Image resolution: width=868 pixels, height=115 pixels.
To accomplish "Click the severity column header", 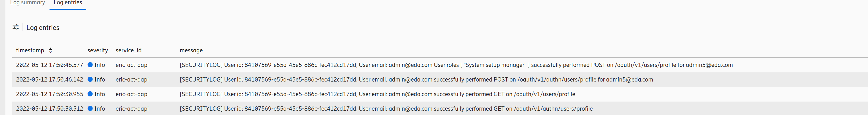I will coord(98,50).
